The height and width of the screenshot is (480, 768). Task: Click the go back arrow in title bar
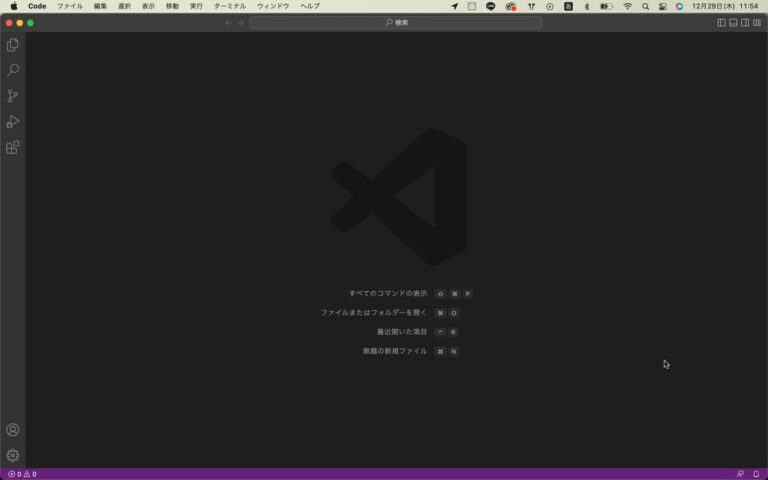228,22
